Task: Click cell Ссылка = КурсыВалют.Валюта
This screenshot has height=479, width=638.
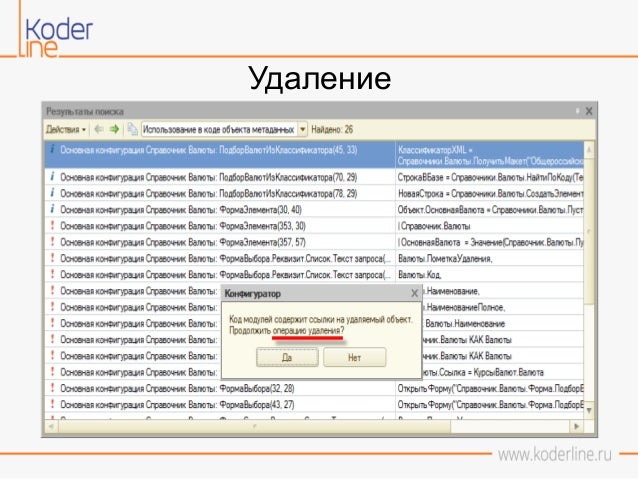Action: click(x=503, y=372)
